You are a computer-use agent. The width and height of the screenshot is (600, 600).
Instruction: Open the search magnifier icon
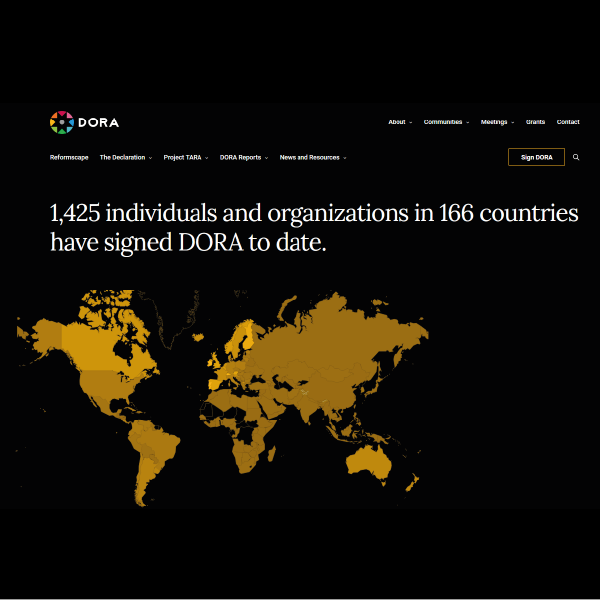coord(576,157)
